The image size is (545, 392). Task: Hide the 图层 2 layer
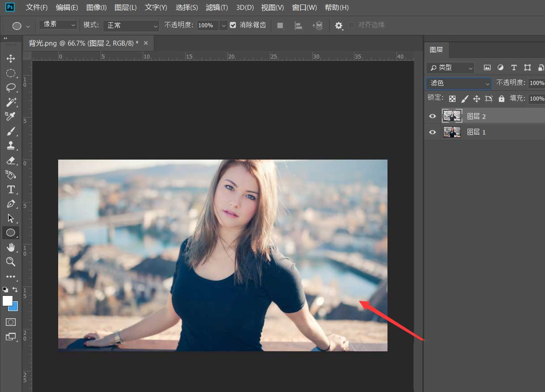432,116
